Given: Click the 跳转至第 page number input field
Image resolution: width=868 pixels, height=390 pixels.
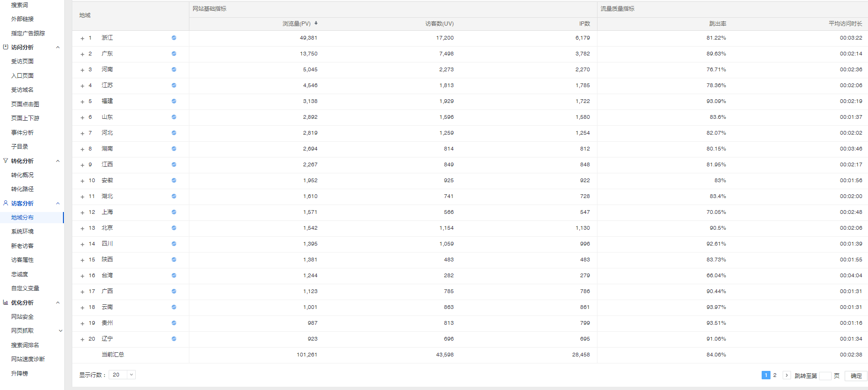Looking at the screenshot, I should coord(825,376).
